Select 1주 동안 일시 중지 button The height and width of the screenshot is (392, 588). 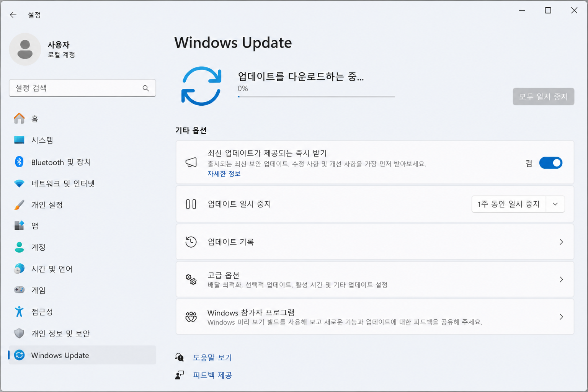(x=509, y=204)
